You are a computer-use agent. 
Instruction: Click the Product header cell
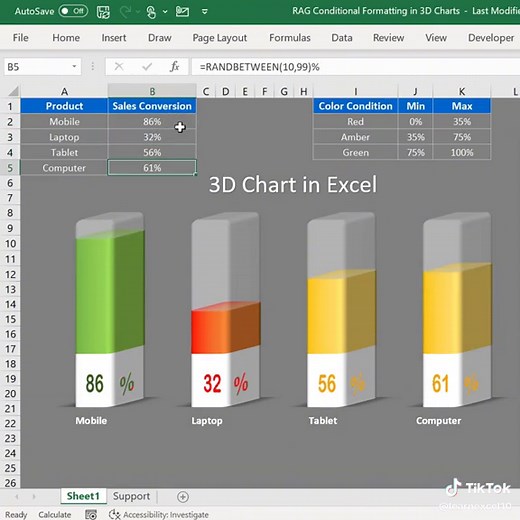(64, 106)
